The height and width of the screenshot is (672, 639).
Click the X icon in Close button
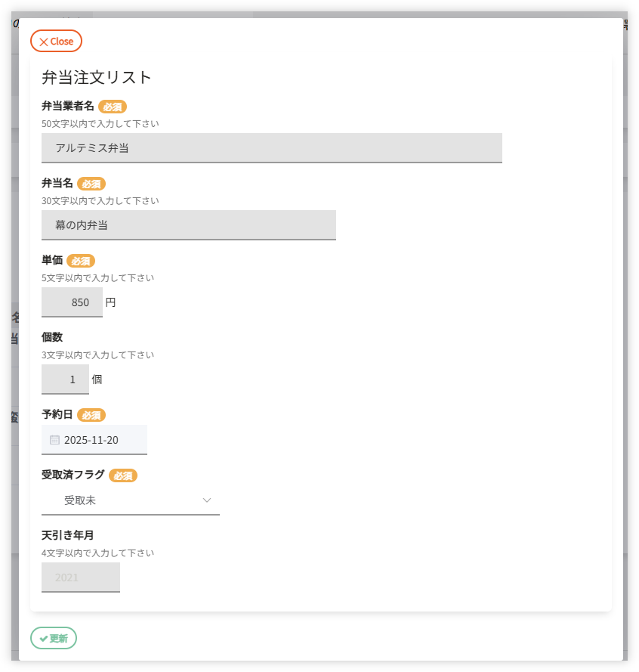tap(43, 42)
